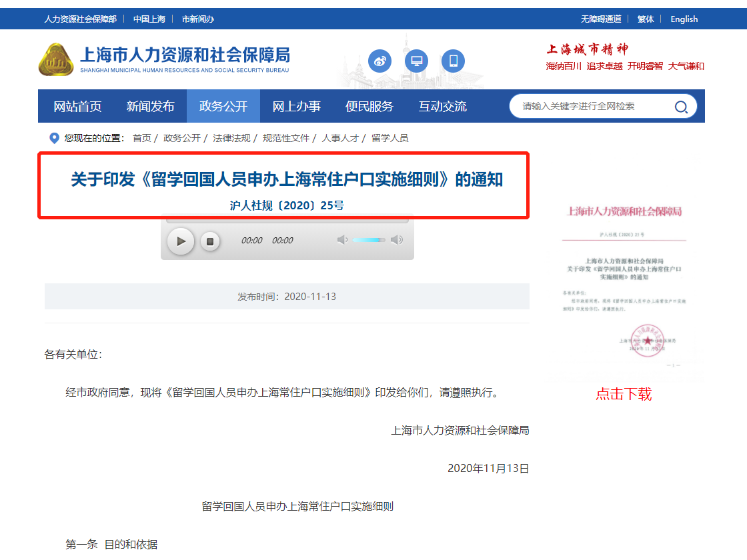Switch the site language to English
747x560 pixels.
(x=684, y=19)
